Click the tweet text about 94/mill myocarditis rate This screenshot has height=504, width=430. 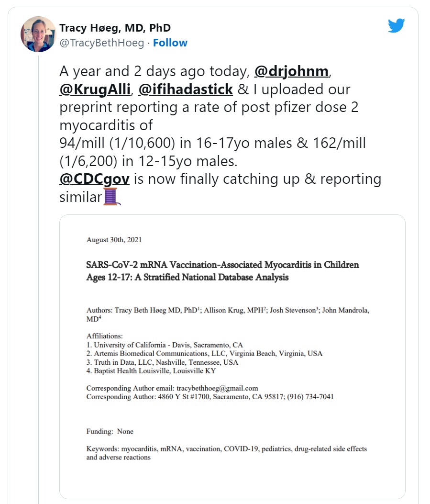point(212,143)
